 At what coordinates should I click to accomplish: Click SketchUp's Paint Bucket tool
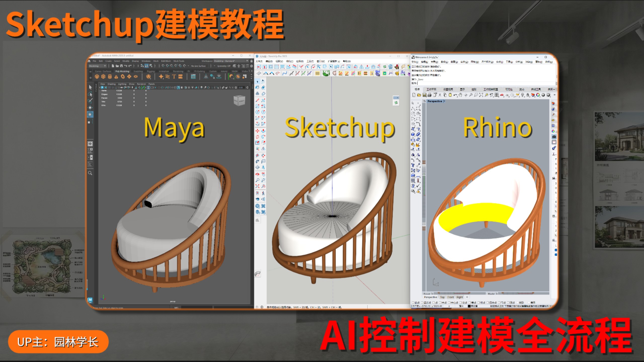coord(257,87)
